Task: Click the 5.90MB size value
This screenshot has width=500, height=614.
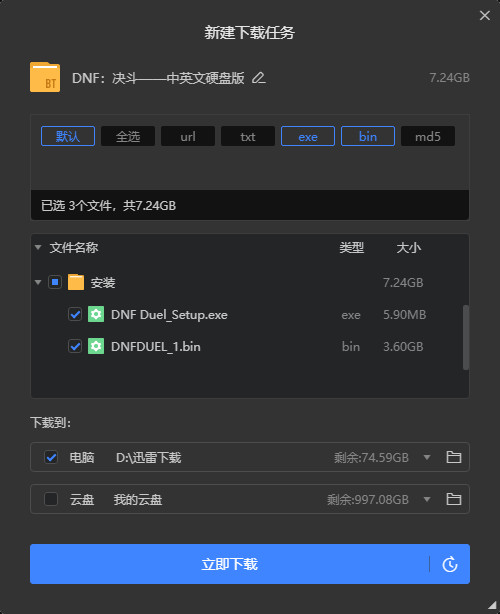Action: (x=404, y=314)
